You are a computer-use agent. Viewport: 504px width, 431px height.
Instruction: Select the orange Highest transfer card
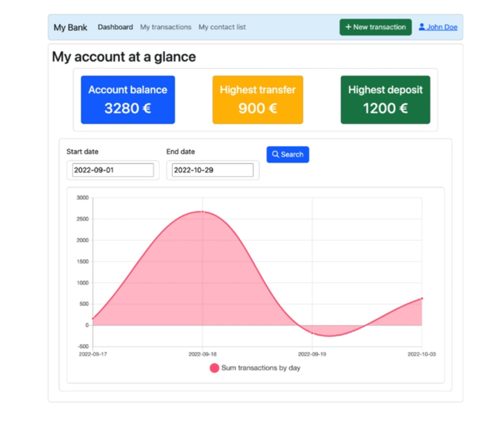pyautogui.click(x=257, y=99)
